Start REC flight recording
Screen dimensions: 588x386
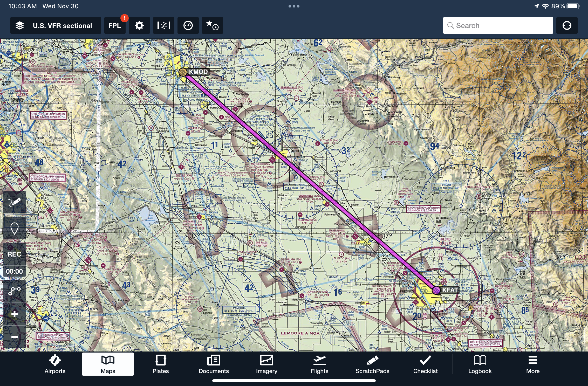click(x=14, y=255)
